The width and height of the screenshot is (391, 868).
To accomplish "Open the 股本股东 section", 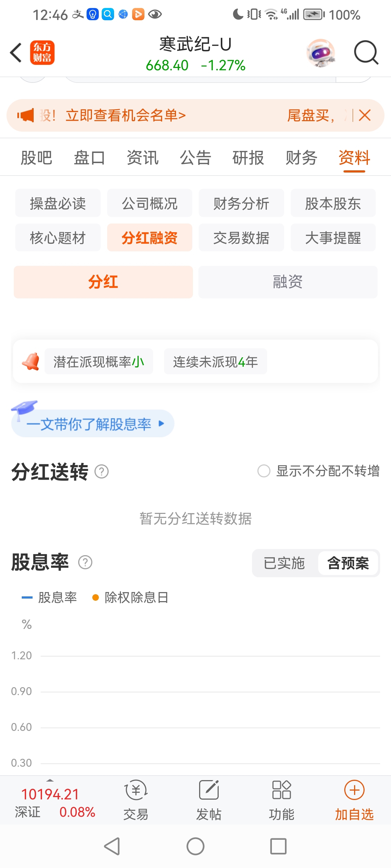I will (x=333, y=203).
